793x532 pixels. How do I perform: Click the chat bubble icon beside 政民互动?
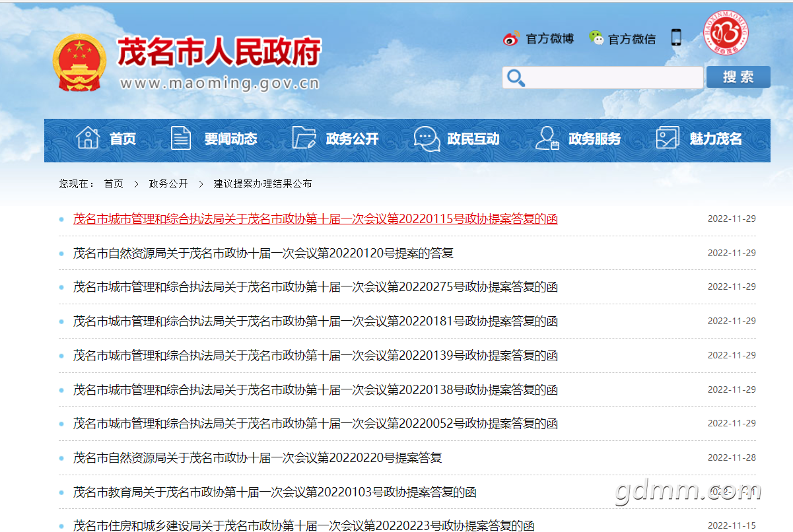427,139
